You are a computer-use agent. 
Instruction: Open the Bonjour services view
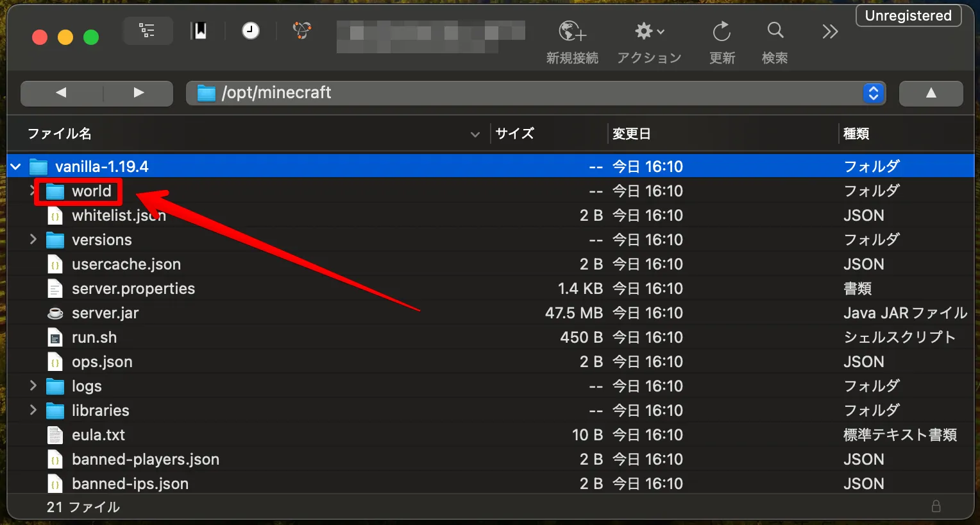tap(302, 30)
